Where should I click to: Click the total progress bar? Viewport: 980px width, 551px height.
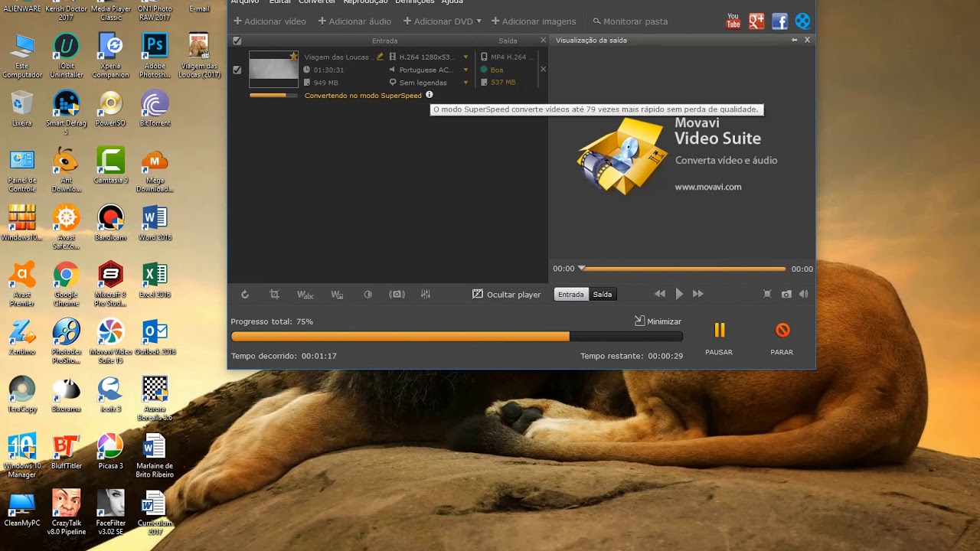click(x=456, y=337)
